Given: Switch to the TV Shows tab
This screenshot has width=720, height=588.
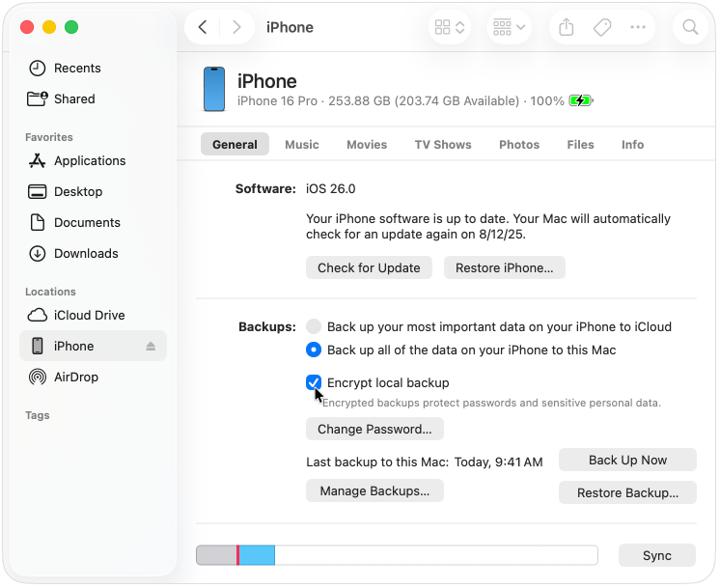Looking at the screenshot, I should [443, 144].
